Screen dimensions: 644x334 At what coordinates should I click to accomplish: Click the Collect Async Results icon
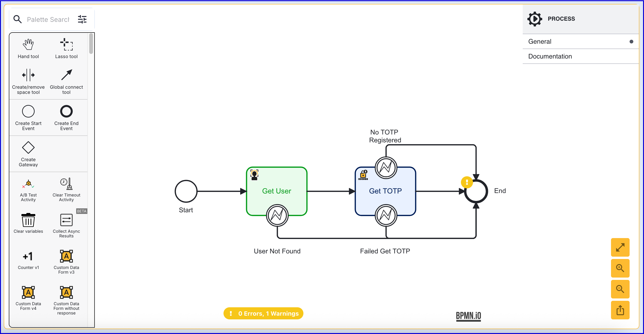tap(66, 220)
